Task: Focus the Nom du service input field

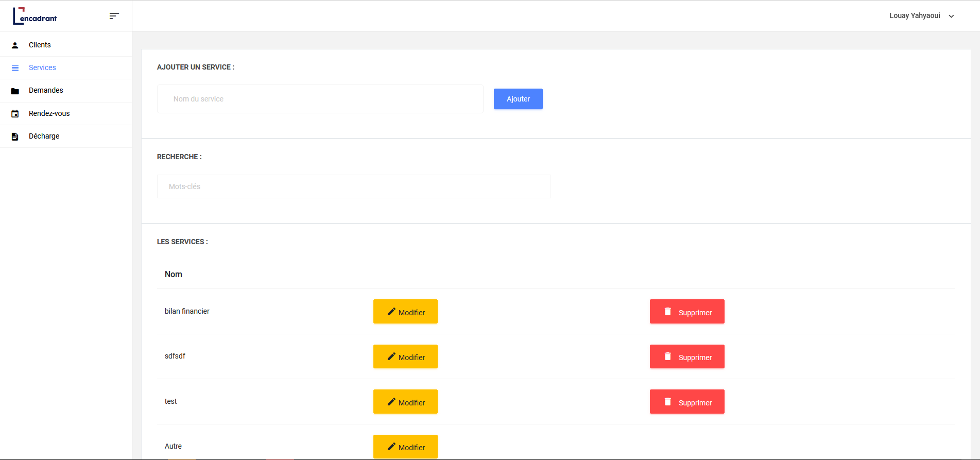Action: [320, 99]
